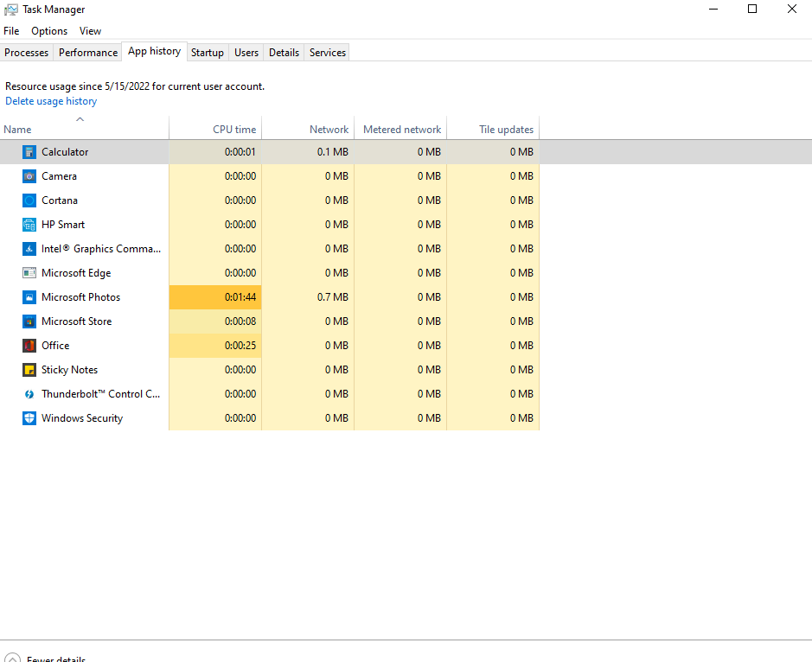Open the View menu

[90, 31]
